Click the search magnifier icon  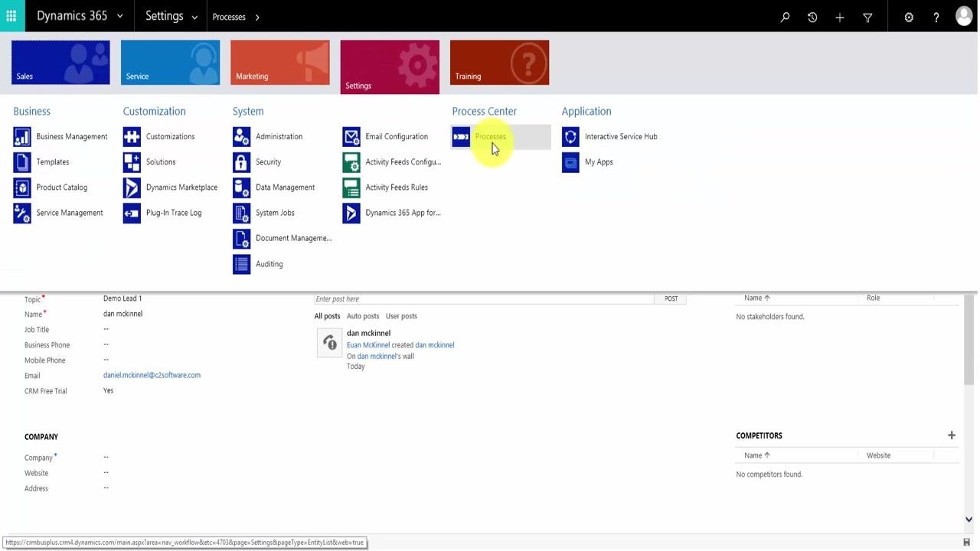coord(785,17)
